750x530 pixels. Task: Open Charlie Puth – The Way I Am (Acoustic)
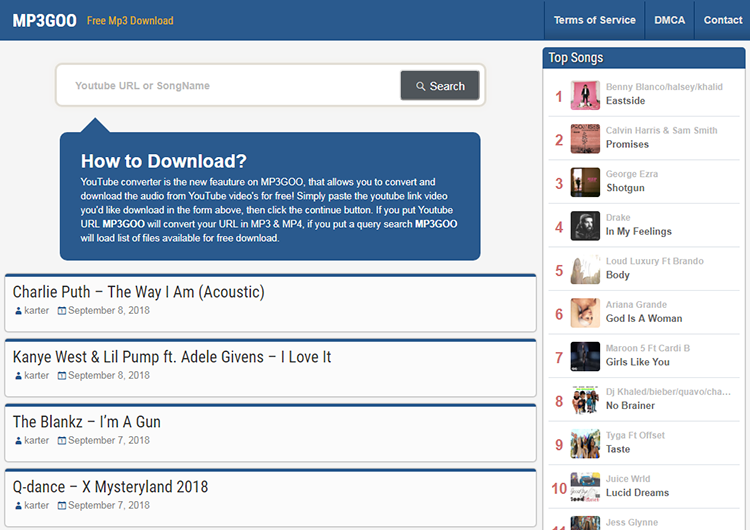coord(139,292)
